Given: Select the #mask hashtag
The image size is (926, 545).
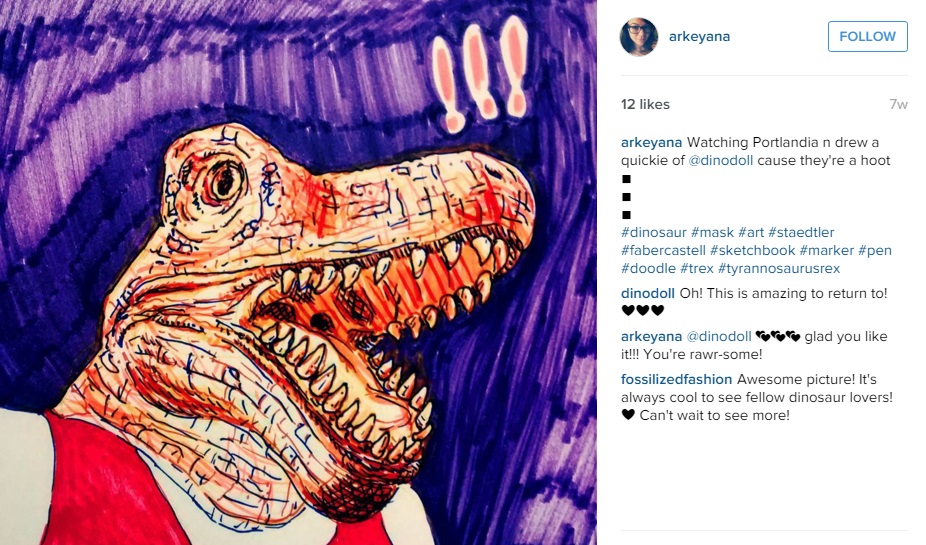Looking at the screenshot, I should 712,233.
